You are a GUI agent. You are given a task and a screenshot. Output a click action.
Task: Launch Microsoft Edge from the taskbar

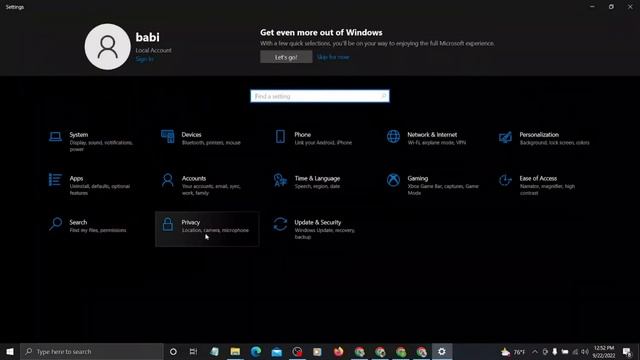pyautogui.click(x=256, y=351)
